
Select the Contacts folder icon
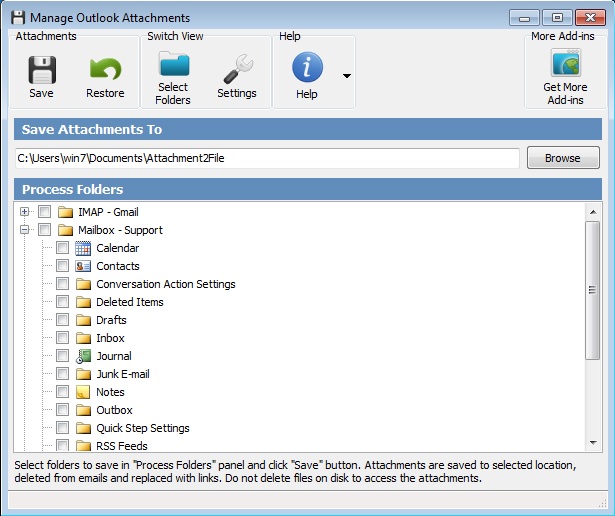pyautogui.click(x=84, y=266)
